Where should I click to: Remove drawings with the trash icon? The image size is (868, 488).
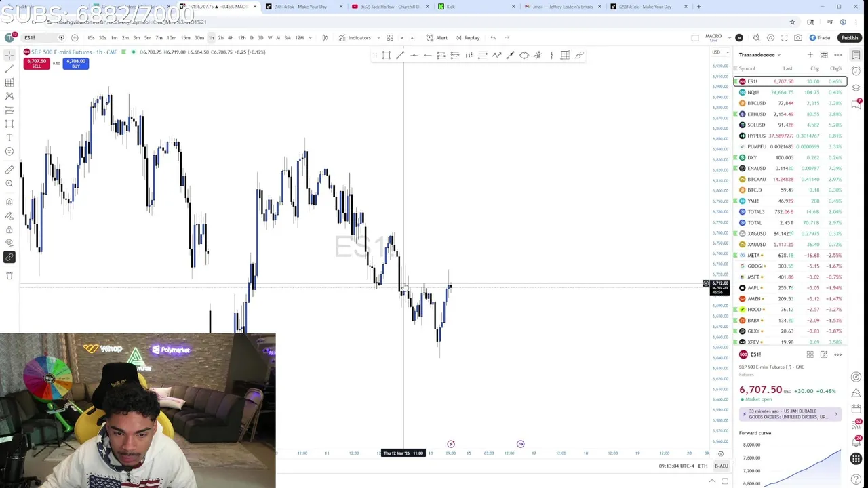click(9, 275)
